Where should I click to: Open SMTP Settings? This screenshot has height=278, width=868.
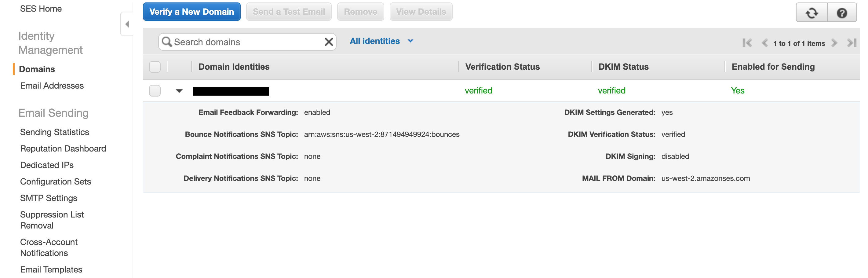(49, 198)
